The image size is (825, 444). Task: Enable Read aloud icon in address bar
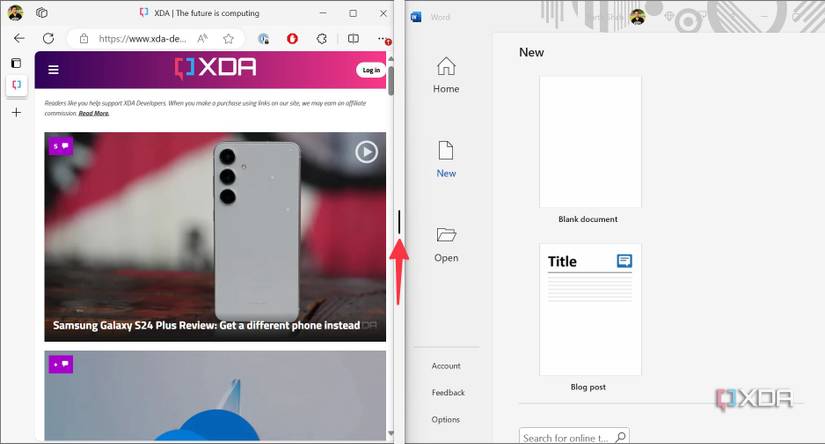(203, 38)
